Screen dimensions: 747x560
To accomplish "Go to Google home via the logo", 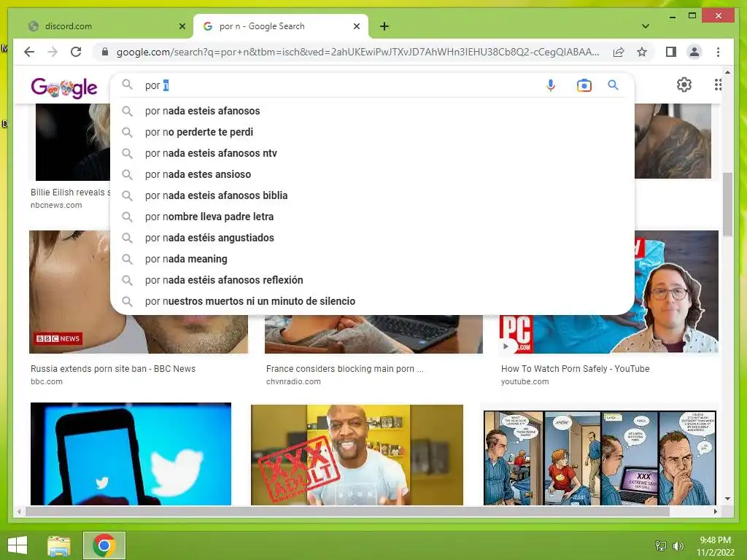I will (x=64, y=87).
